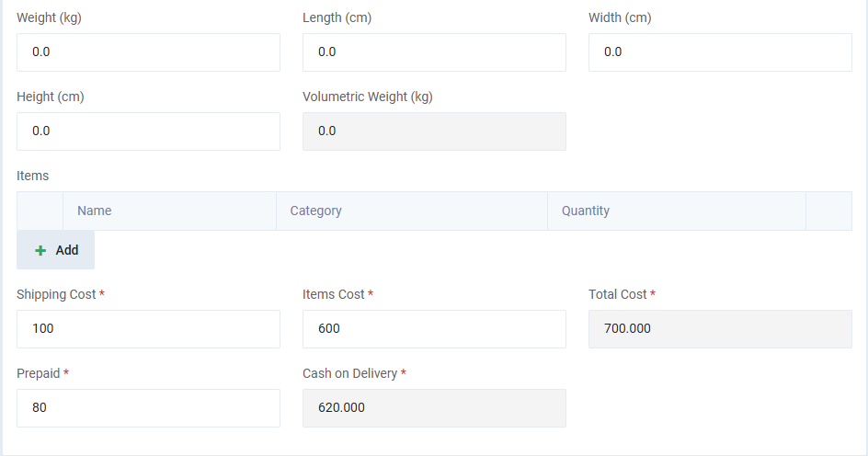Click the empty last cell of Items header
Image resolution: width=868 pixels, height=456 pixels.
(x=828, y=211)
